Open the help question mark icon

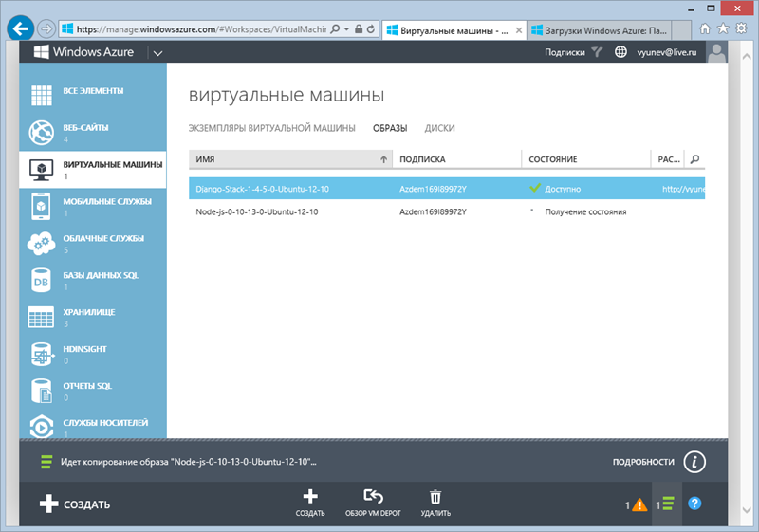[x=694, y=504]
